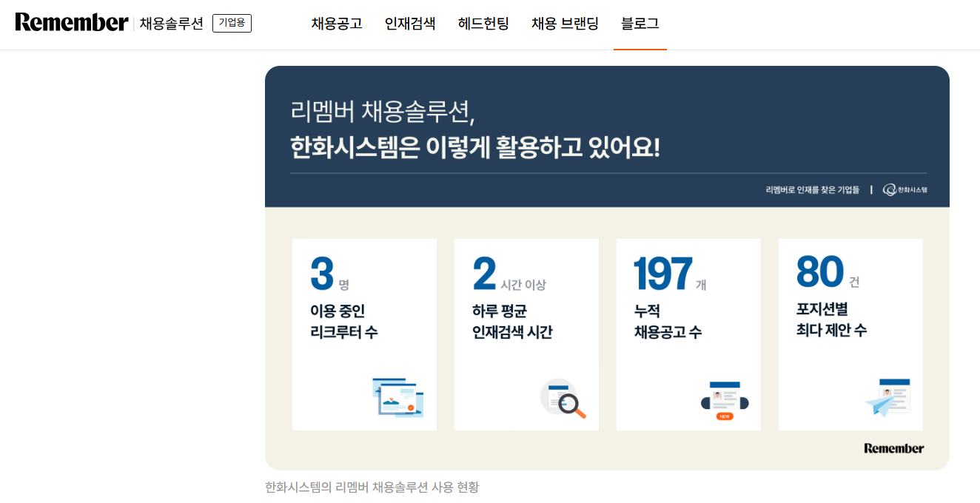The width and height of the screenshot is (980, 503).
Task: Click the job posting icon with NEW badge
Action: (725, 400)
